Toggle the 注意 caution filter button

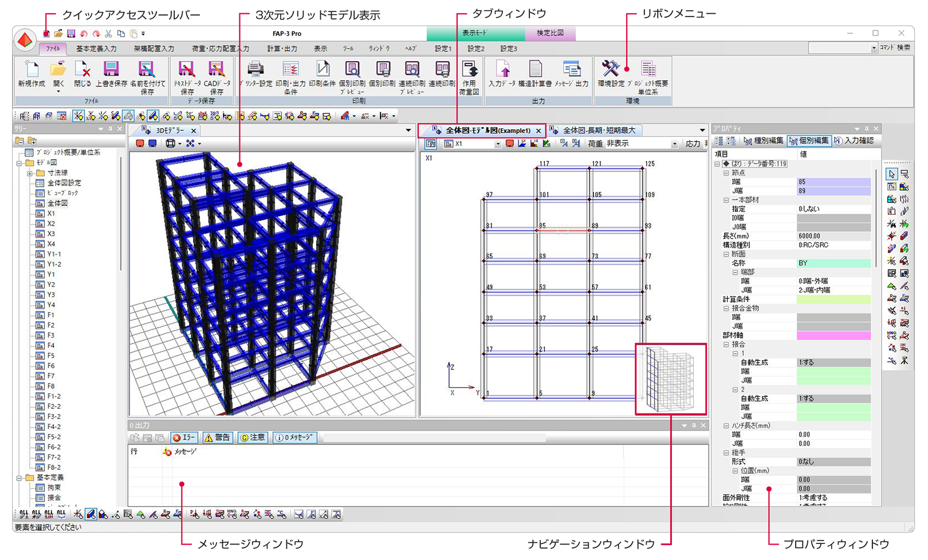coord(253,437)
